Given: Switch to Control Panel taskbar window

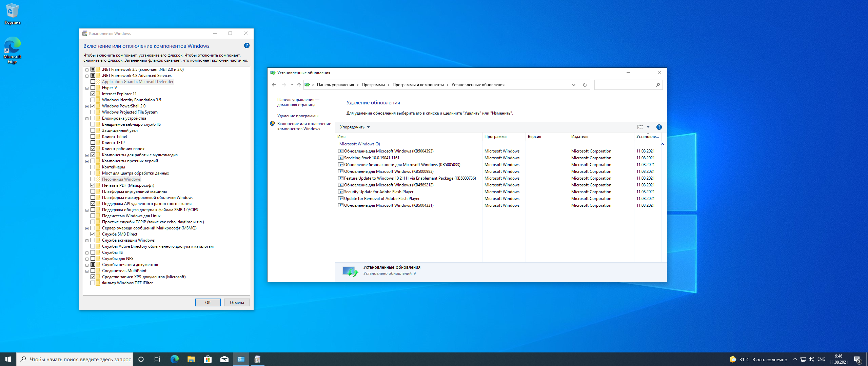Looking at the screenshot, I should click(241, 359).
